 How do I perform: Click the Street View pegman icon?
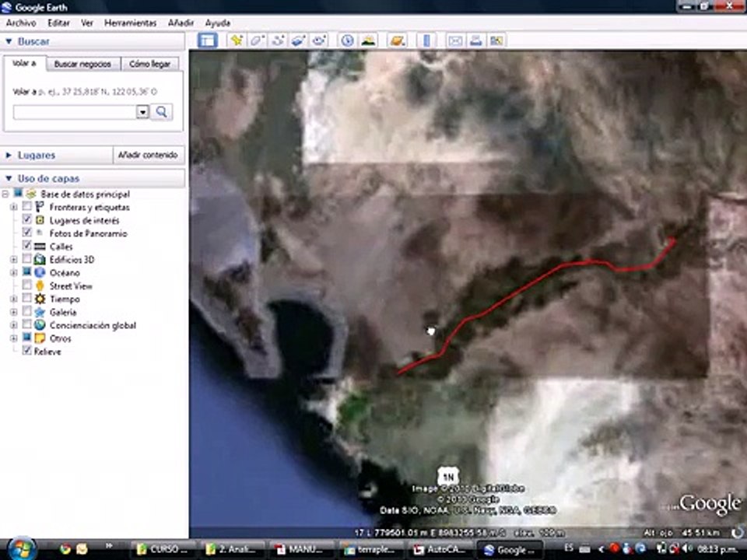point(40,285)
